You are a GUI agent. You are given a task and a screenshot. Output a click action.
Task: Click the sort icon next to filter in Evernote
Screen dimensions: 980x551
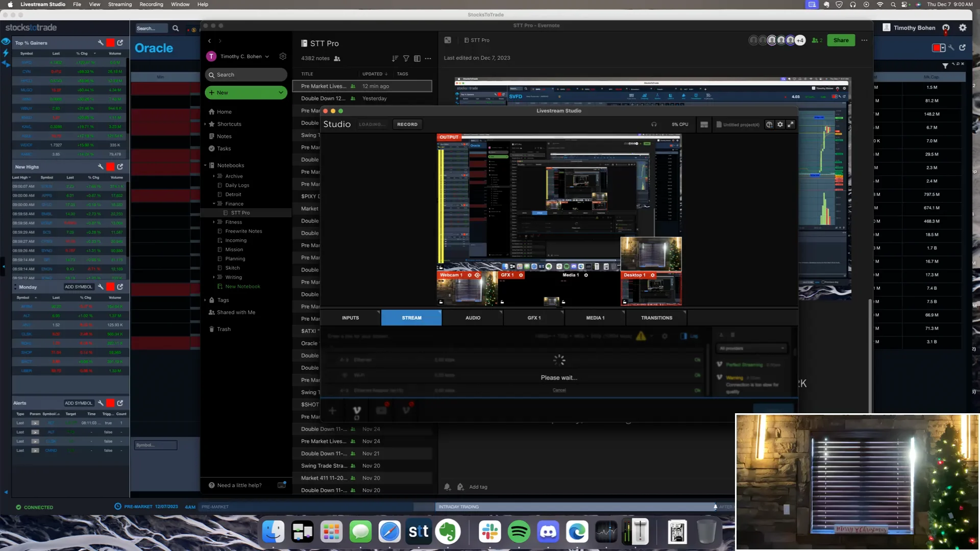tap(395, 59)
